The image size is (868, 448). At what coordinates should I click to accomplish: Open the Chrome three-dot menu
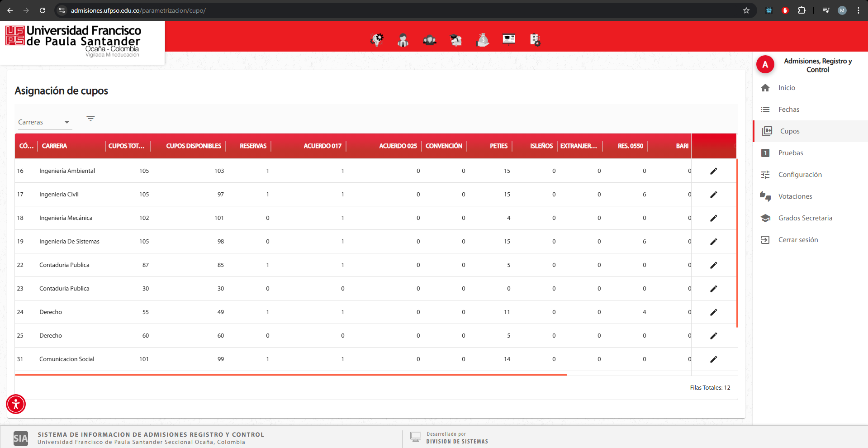pos(859,10)
